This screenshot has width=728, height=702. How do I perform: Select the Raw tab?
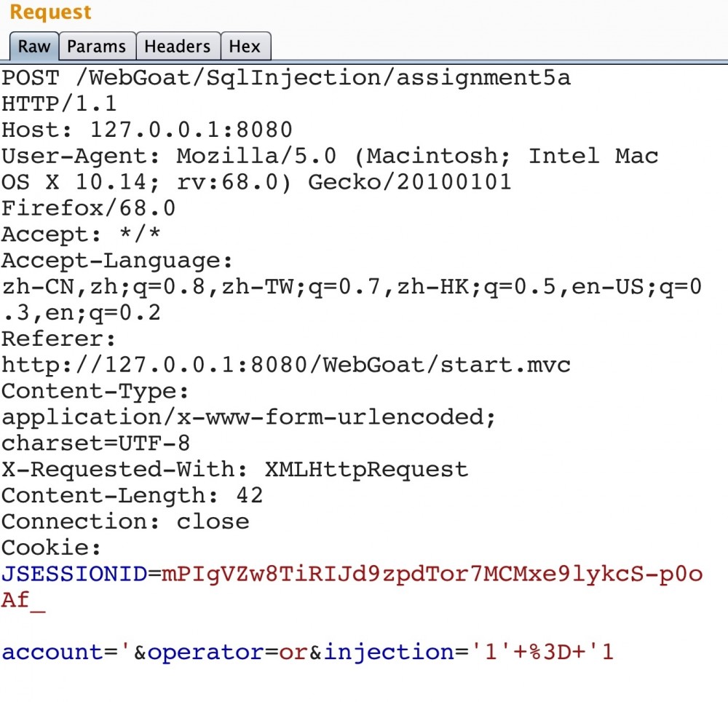33,46
